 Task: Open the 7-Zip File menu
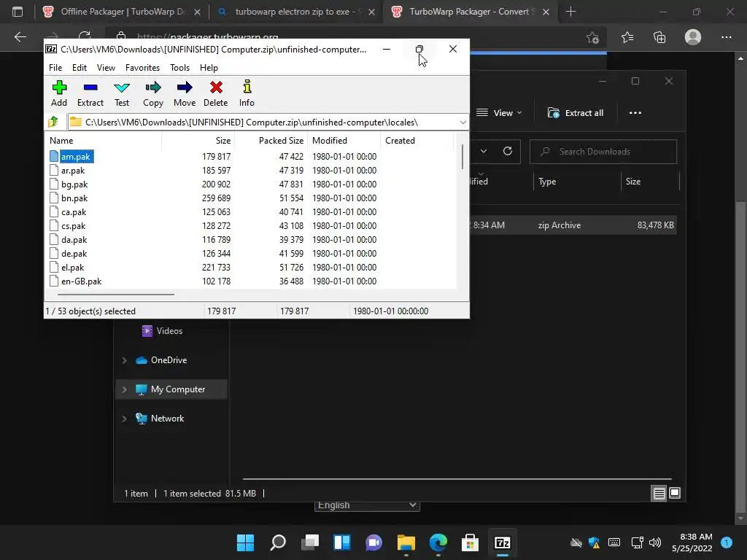tap(55, 68)
